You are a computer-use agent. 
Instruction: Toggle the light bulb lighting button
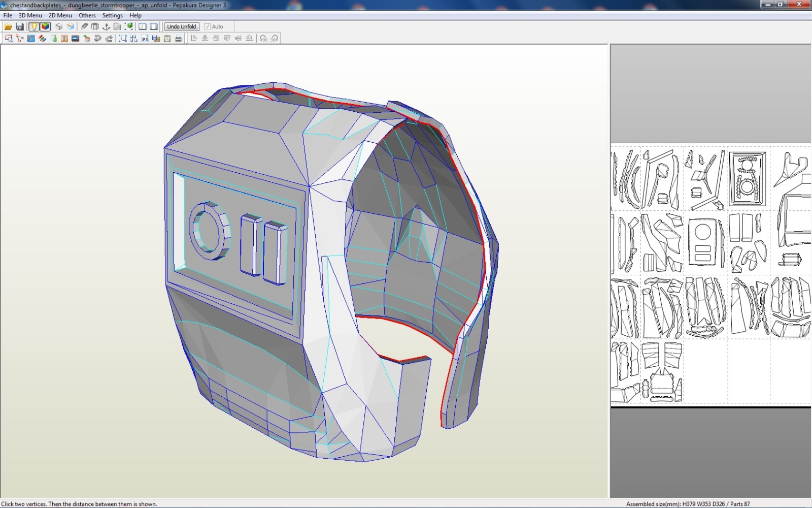click(34, 26)
